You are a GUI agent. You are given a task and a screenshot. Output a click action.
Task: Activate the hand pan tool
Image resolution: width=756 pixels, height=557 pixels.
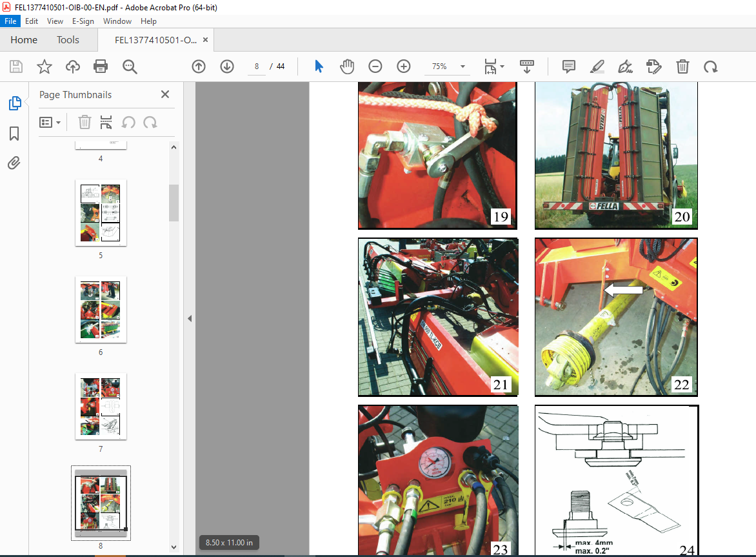pos(346,66)
